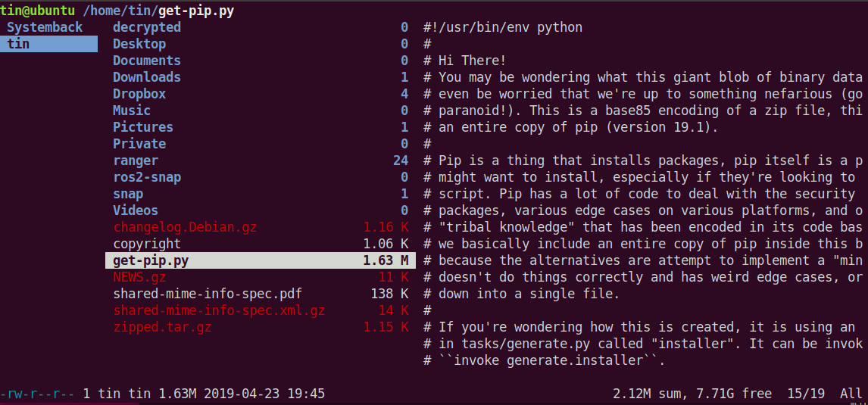Viewport: 868px width, 405px height.
Task: Select the tin directory in parent column
Action: [48, 44]
